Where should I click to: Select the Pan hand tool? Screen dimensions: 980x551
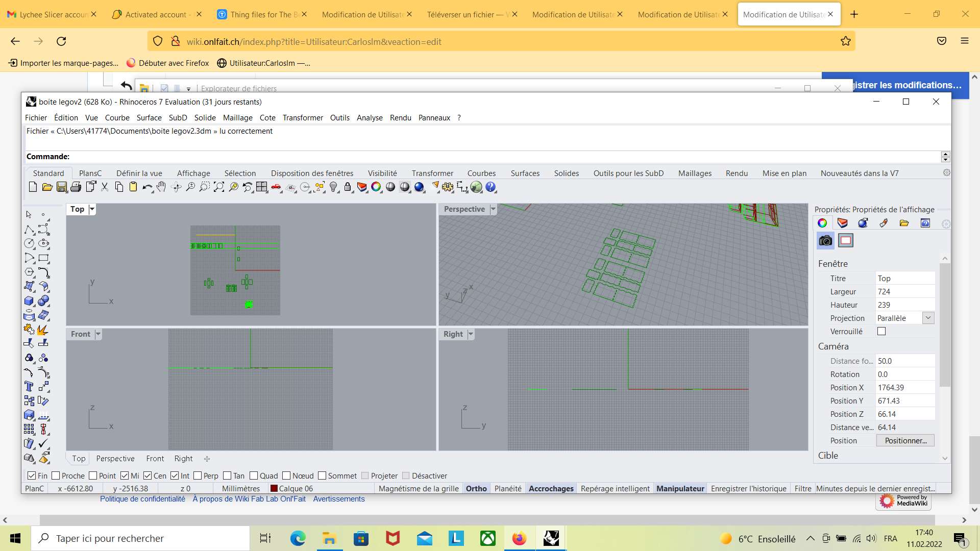161,187
